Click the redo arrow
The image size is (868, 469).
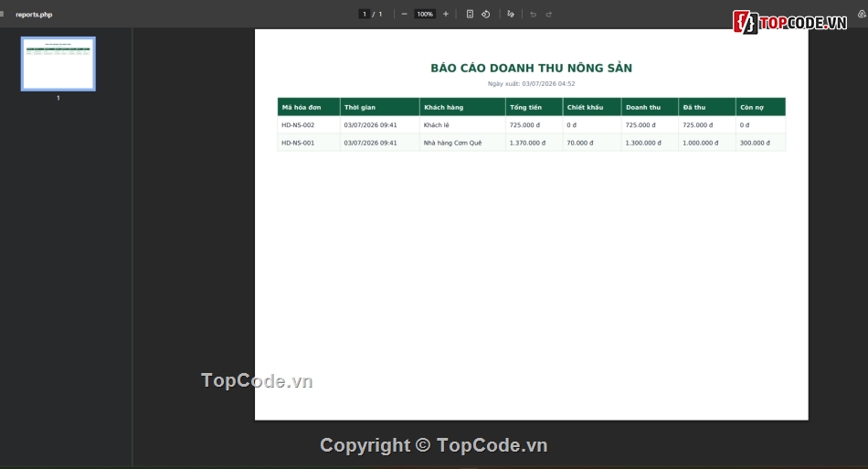click(x=548, y=14)
